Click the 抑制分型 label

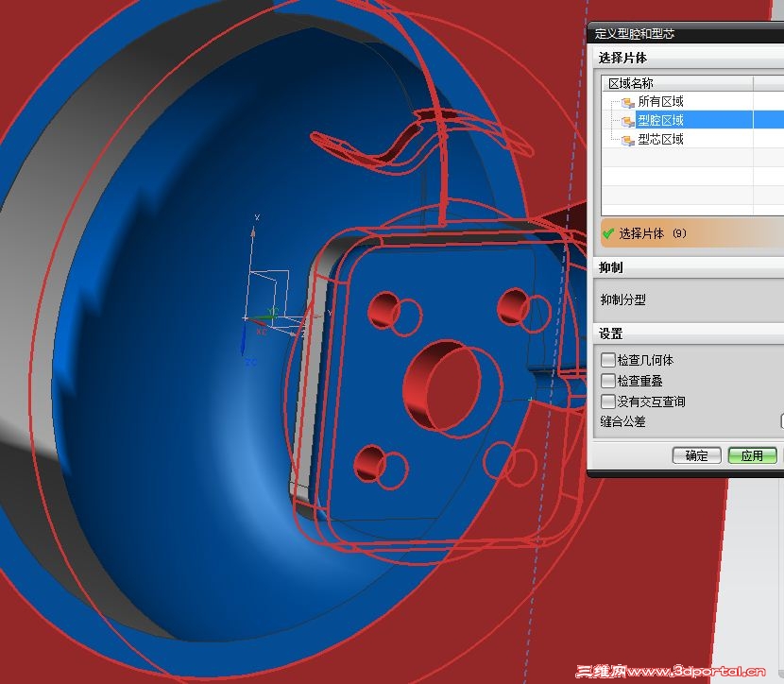[x=623, y=300]
